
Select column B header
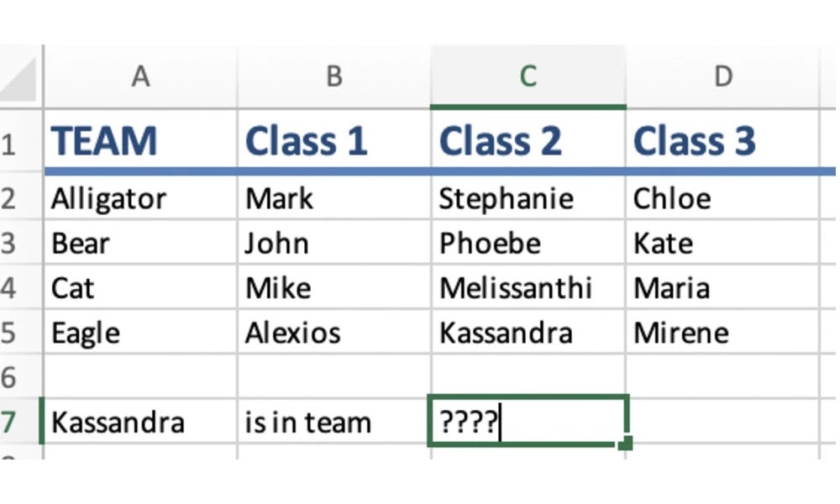pyautogui.click(x=333, y=76)
